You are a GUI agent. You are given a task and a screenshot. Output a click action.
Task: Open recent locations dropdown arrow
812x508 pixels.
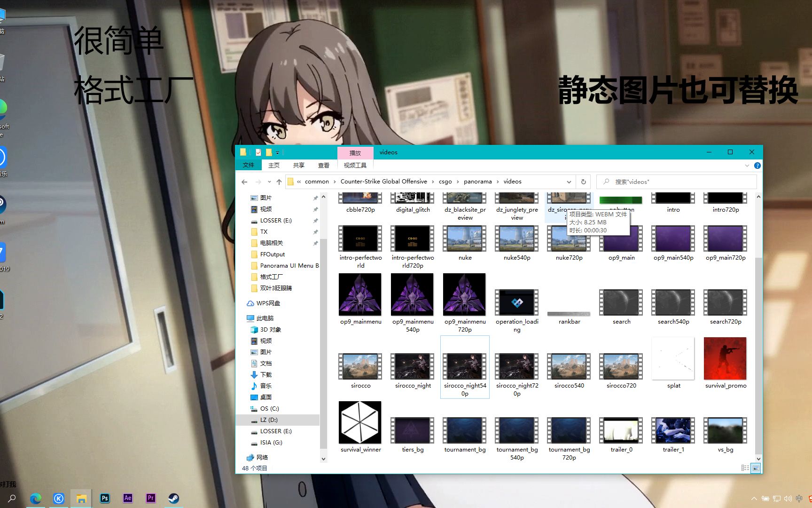[x=269, y=182]
